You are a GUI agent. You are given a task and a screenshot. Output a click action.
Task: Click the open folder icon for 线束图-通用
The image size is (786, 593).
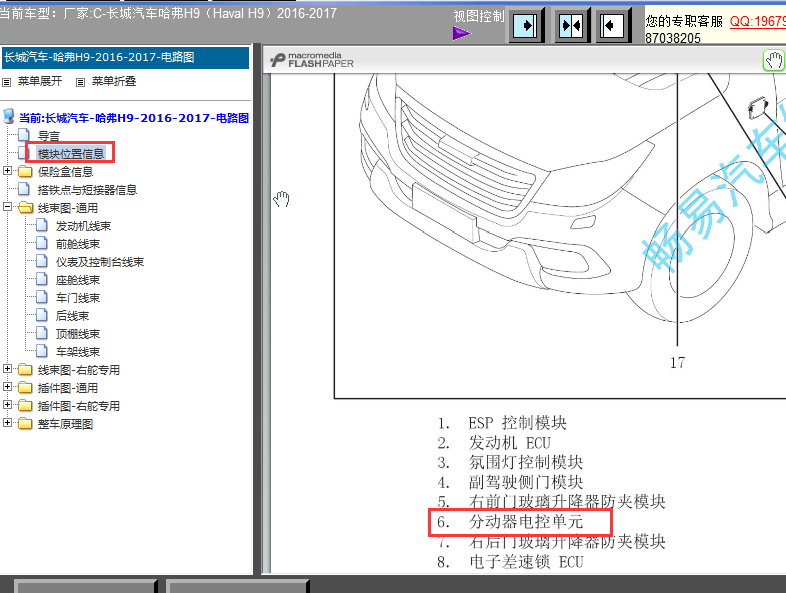coord(26,208)
